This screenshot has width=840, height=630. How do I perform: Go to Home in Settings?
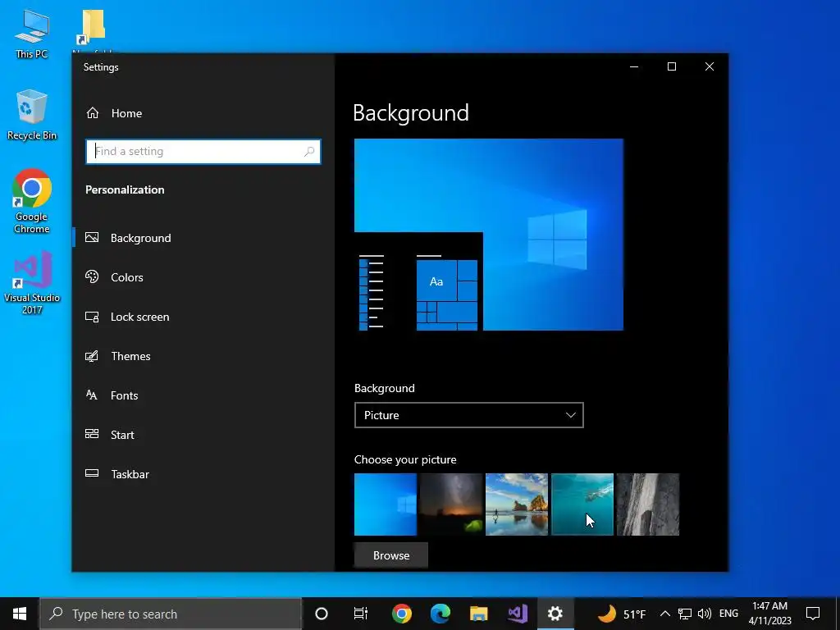(x=126, y=113)
